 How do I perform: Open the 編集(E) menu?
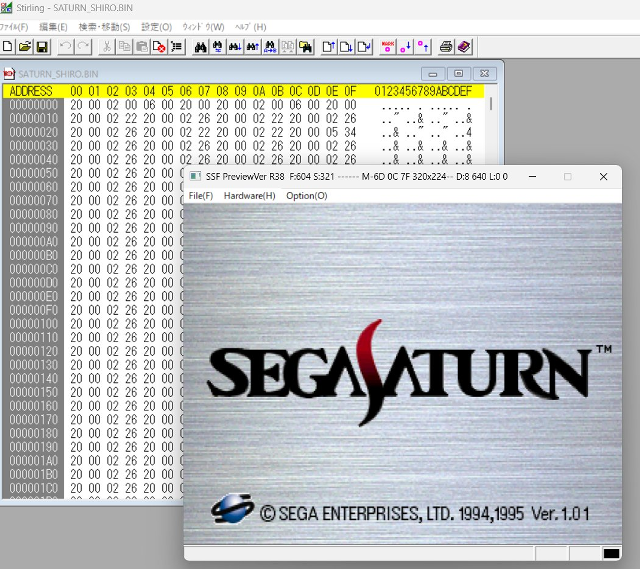point(53,27)
